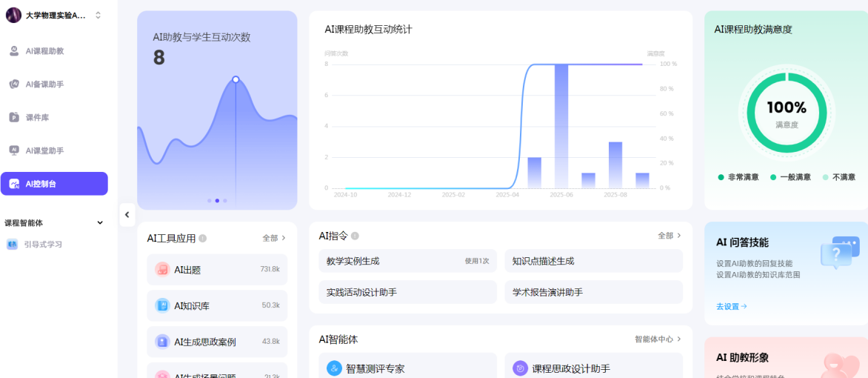Collapse the 课程智能体 section
868x378 pixels.
click(101, 222)
